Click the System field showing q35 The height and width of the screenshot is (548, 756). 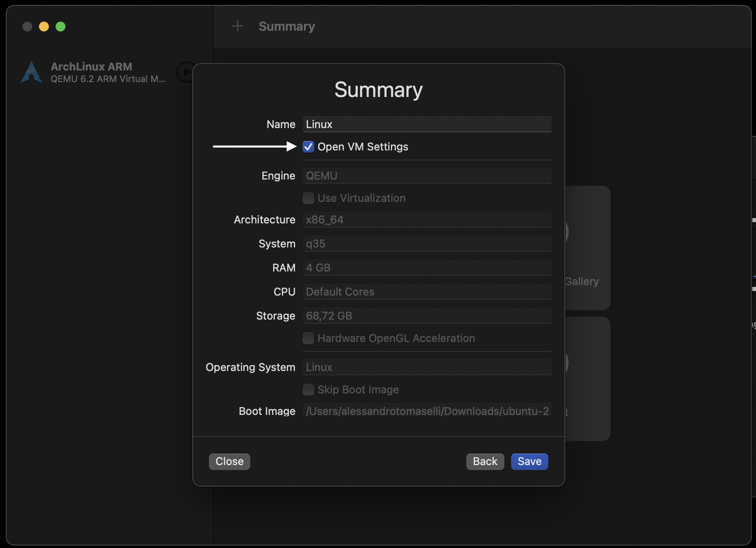click(x=427, y=244)
